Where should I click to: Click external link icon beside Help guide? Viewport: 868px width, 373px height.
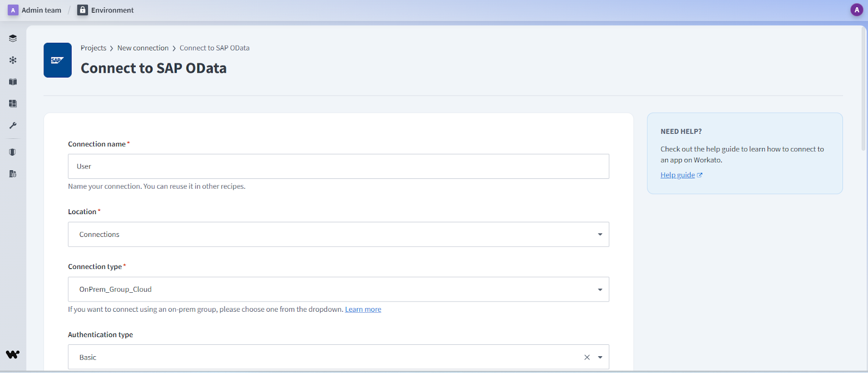(700, 175)
